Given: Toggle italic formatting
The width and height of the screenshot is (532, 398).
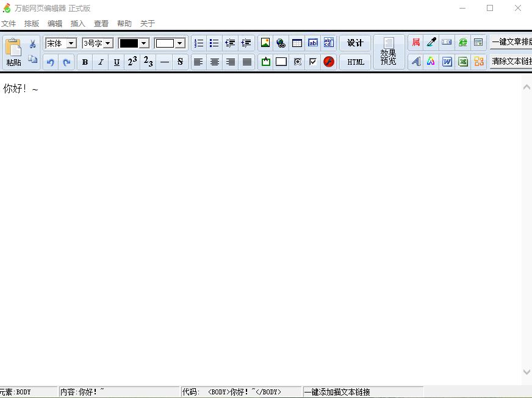Looking at the screenshot, I should [x=101, y=62].
